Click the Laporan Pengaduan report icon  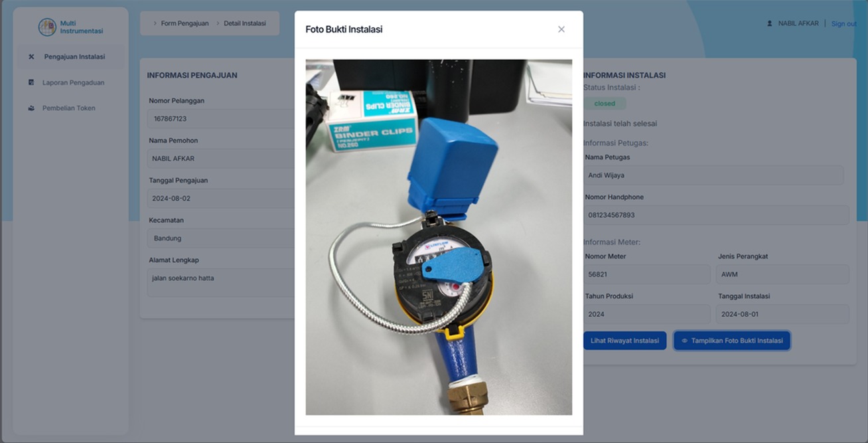(31, 82)
